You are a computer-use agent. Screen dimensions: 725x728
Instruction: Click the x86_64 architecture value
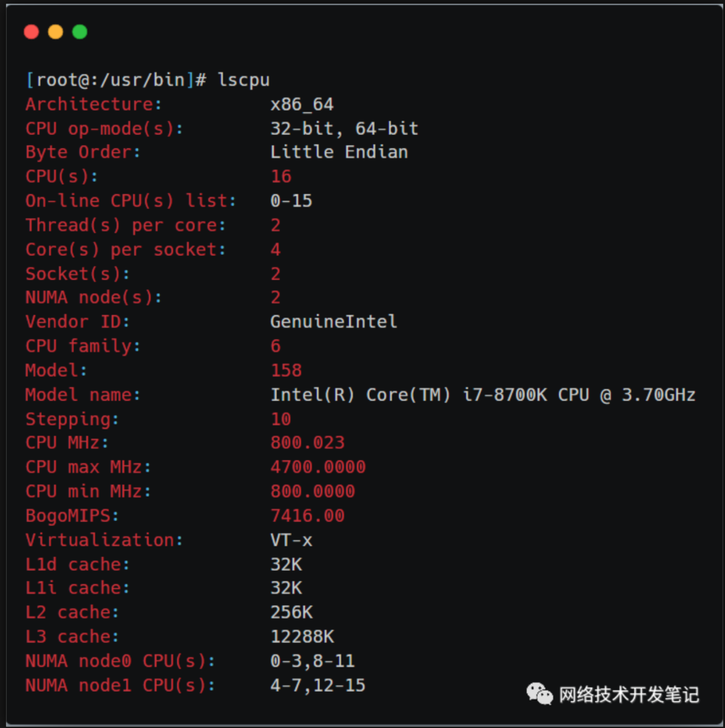coord(302,105)
